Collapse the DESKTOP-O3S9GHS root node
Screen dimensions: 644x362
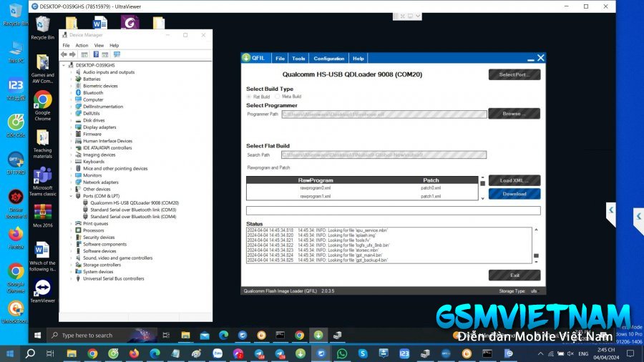click(64, 65)
